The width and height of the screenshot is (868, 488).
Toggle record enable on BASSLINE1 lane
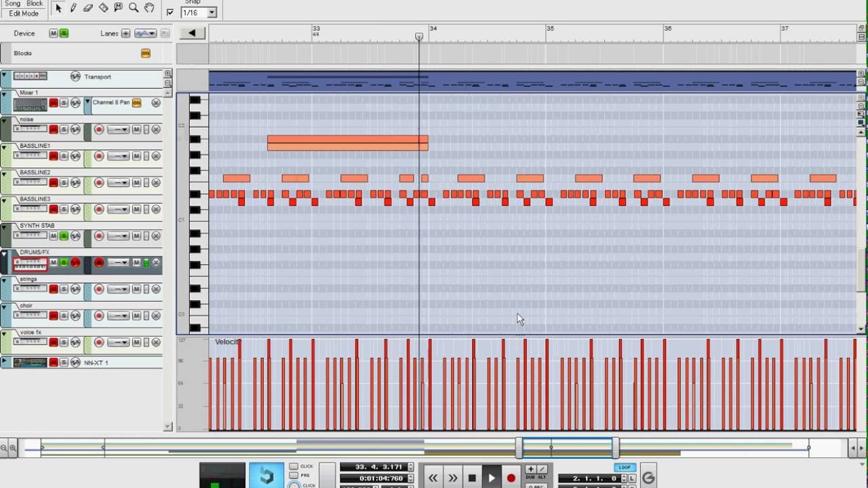[x=99, y=156]
